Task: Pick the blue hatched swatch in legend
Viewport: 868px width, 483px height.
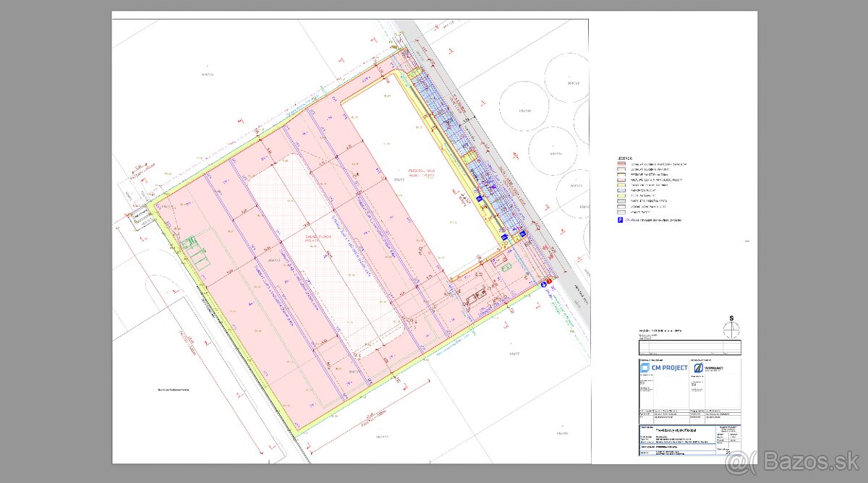Action: pyautogui.click(x=620, y=190)
